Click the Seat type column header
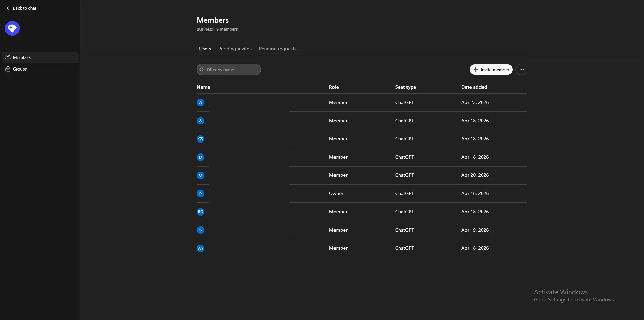The width and height of the screenshot is (644, 320). point(405,87)
